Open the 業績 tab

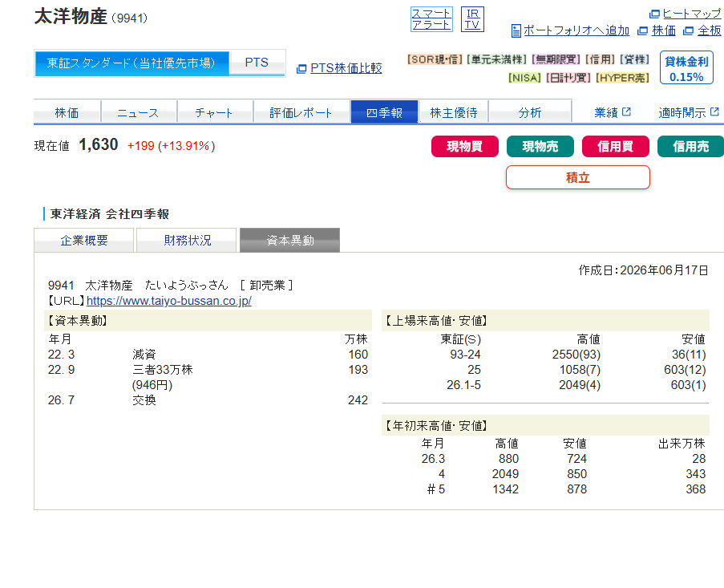click(x=613, y=112)
